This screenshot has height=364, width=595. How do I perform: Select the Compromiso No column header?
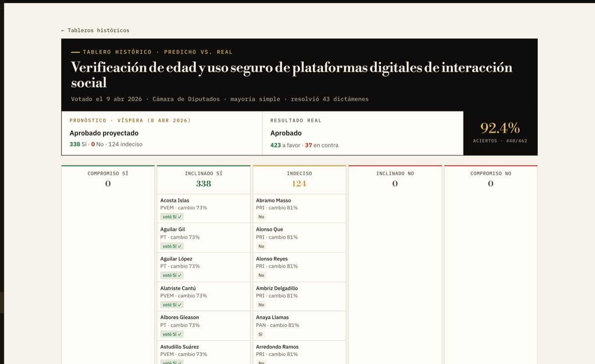coord(490,179)
